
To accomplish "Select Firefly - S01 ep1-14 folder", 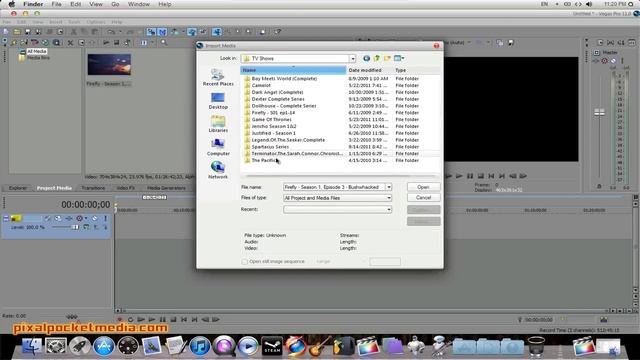I will point(273,113).
